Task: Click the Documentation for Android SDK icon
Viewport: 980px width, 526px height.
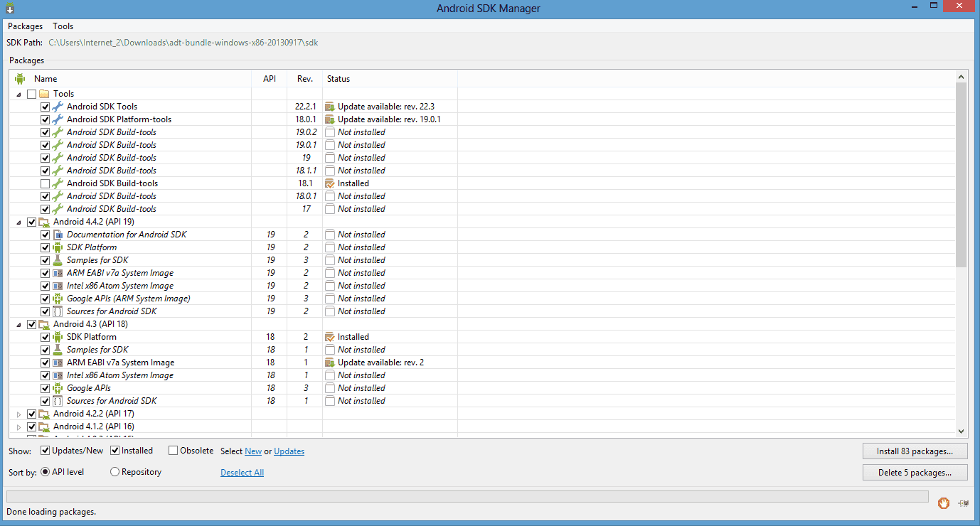Action: pos(58,235)
